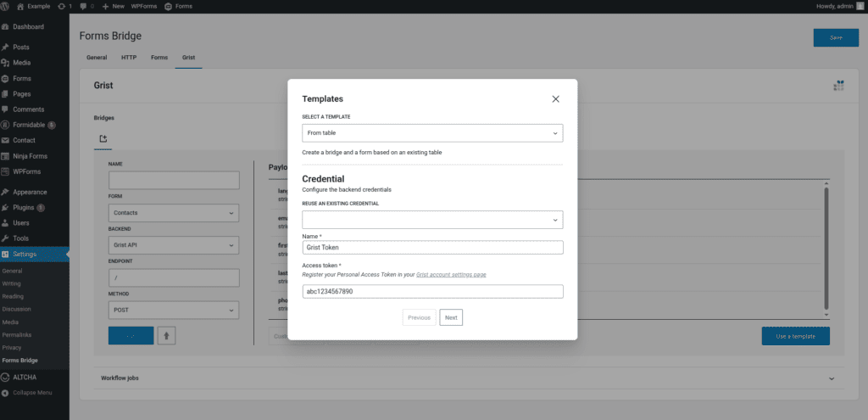This screenshot has height=420, width=868.
Task: Close the Templates dialog
Action: coord(556,99)
